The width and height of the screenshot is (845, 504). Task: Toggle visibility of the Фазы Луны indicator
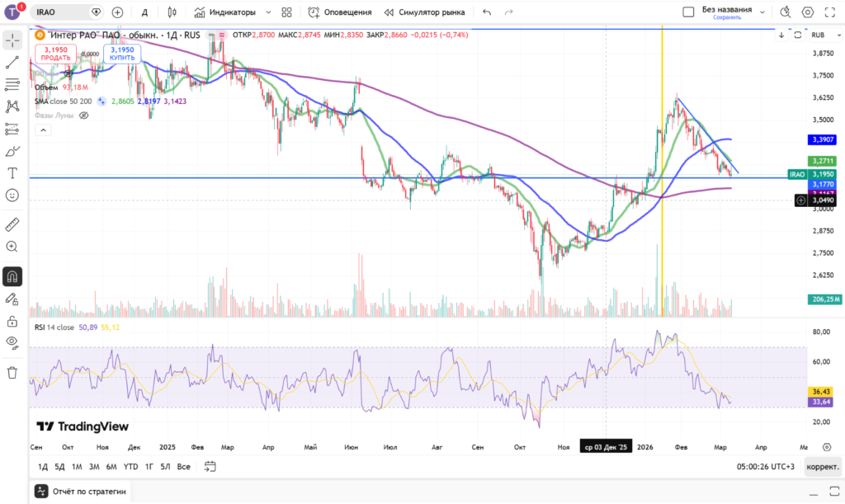(x=83, y=115)
